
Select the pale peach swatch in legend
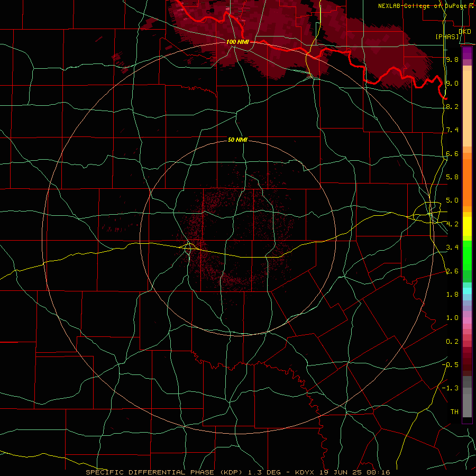click(x=467, y=109)
